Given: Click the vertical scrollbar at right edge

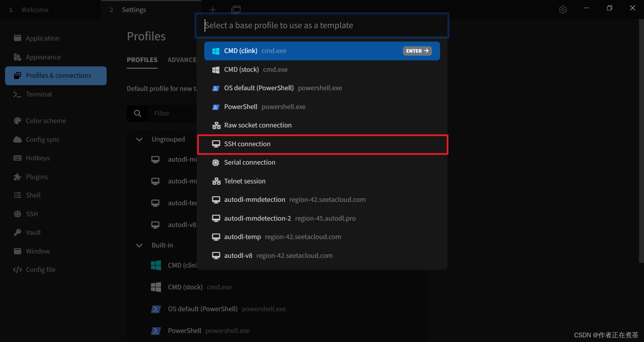Looking at the screenshot, I should (641, 141).
